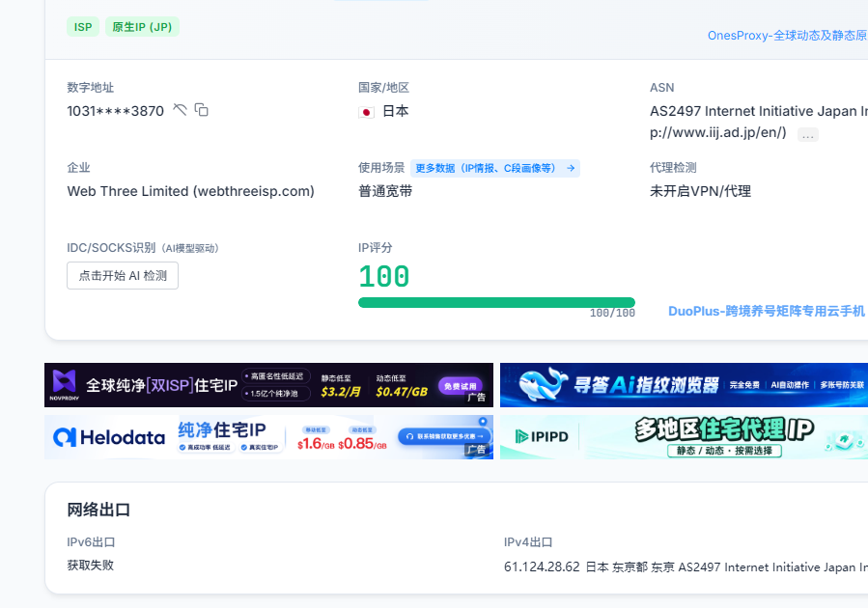Screen dimensions: 868x608
Task: Select the 未开启VPN/代理 proxy detection result
Action: [x=700, y=191]
